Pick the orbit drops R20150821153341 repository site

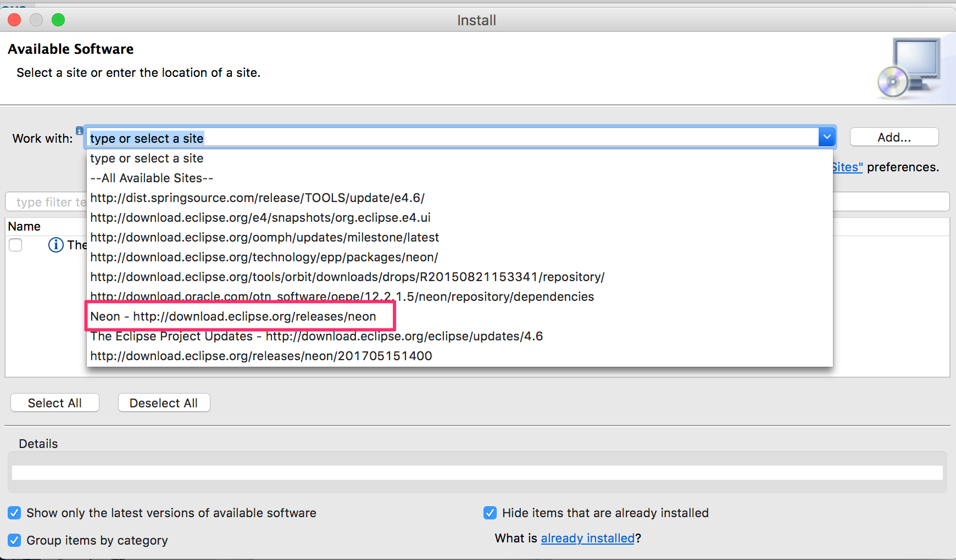coord(459,277)
